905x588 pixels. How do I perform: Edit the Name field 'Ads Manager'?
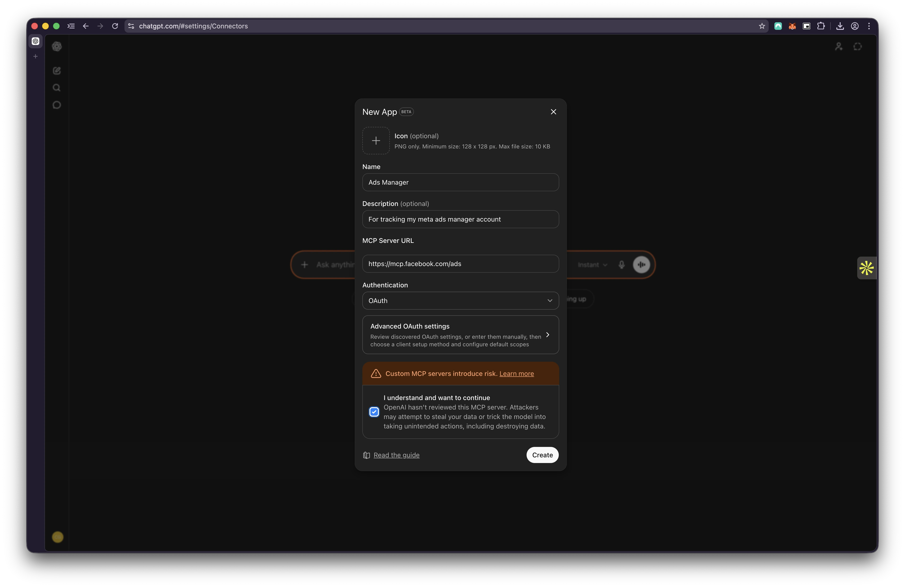[461, 182]
